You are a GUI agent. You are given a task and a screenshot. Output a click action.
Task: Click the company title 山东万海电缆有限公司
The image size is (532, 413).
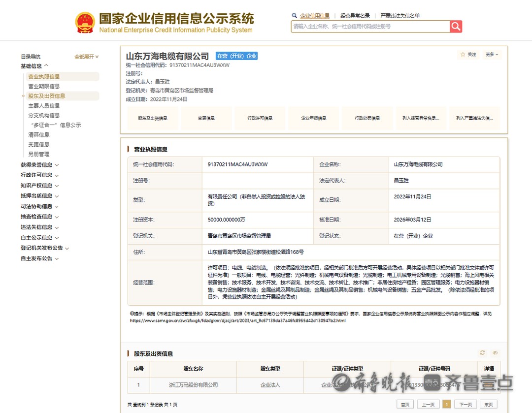[167, 56]
